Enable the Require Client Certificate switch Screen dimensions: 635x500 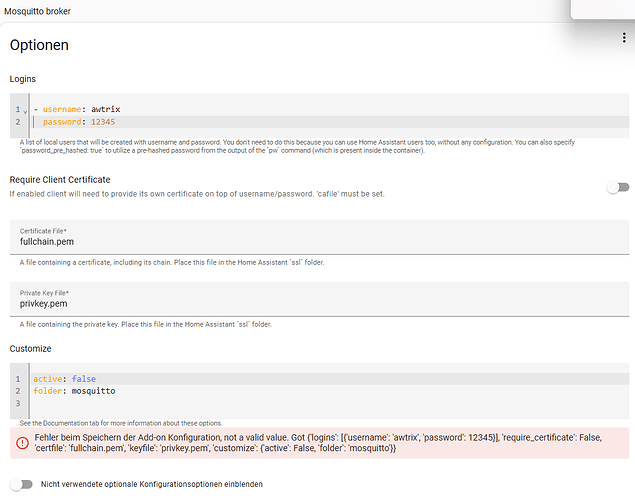tap(619, 187)
